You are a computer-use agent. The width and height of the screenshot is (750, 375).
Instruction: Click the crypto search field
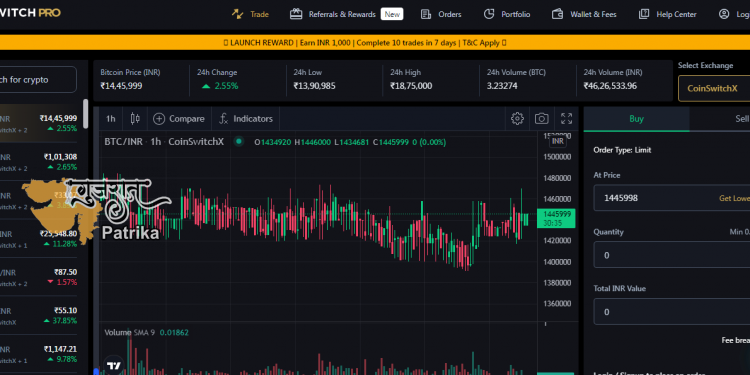37,79
